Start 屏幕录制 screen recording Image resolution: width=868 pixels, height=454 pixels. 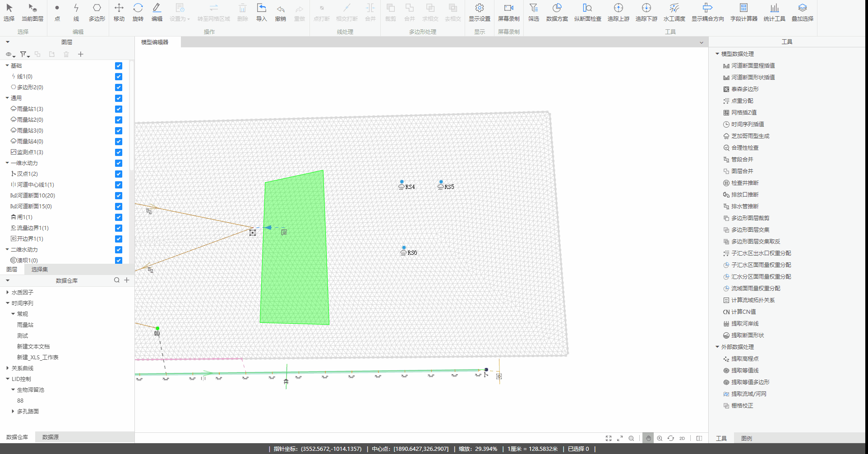pyautogui.click(x=509, y=12)
